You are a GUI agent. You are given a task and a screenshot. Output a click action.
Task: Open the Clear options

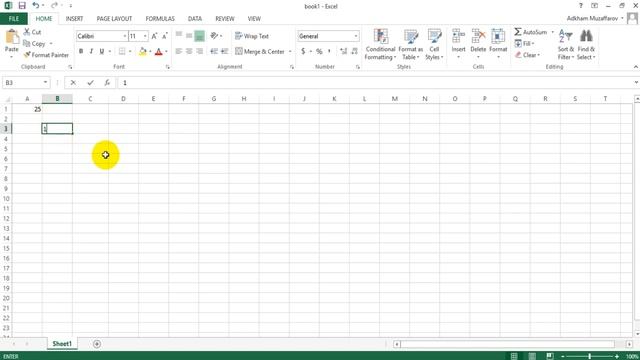point(527,55)
